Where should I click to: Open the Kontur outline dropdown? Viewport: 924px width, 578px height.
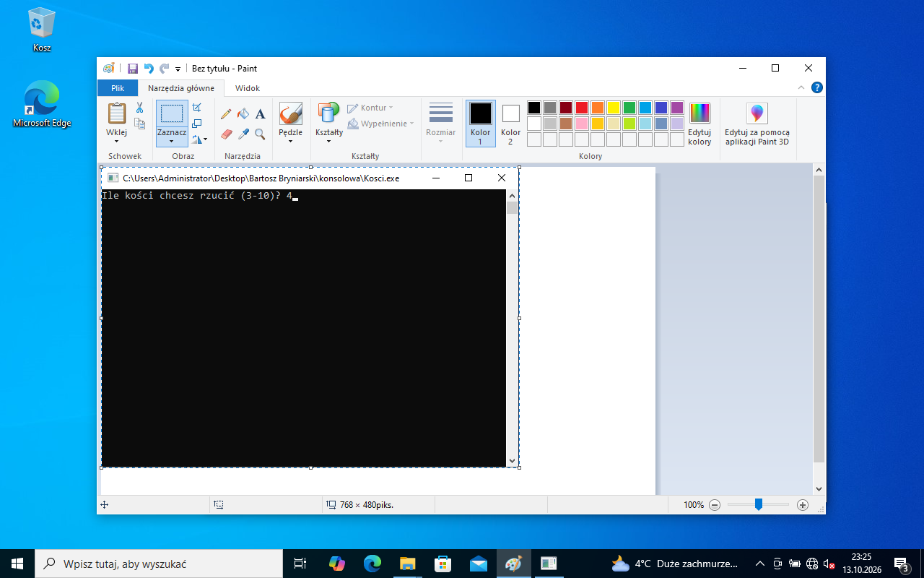[x=370, y=108]
